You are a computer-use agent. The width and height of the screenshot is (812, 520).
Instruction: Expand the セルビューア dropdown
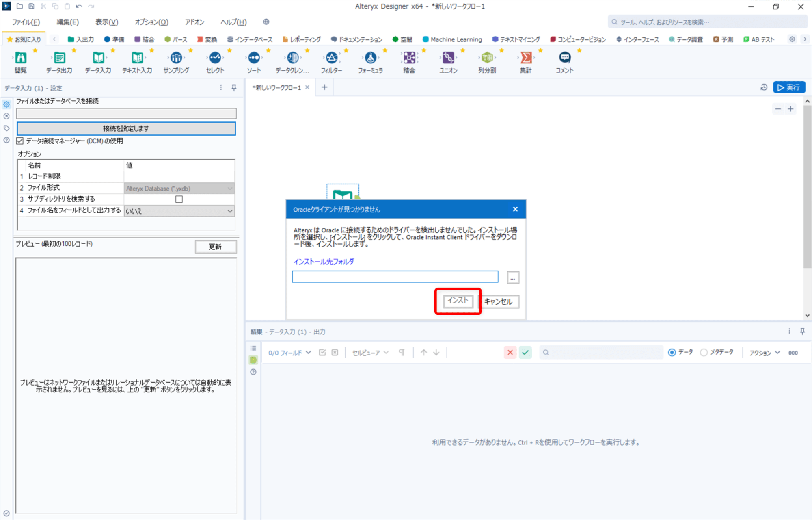coord(370,353)
